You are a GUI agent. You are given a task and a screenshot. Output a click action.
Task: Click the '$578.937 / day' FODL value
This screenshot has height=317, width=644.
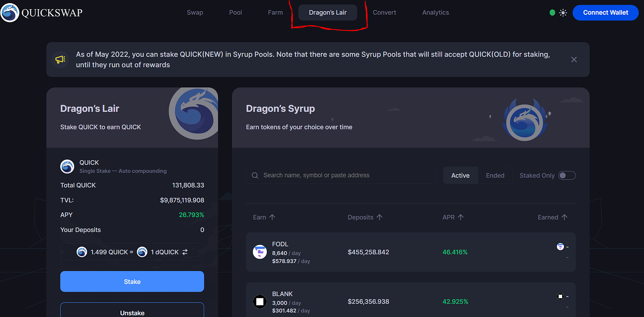[291, 261]
